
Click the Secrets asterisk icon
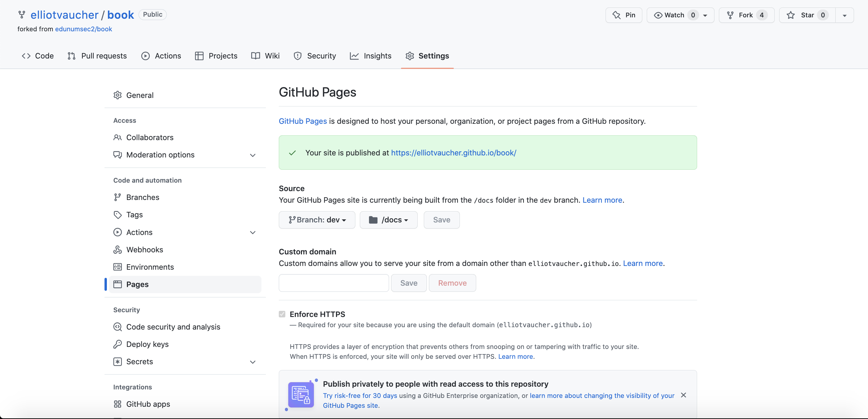click(x=117, y=362)
